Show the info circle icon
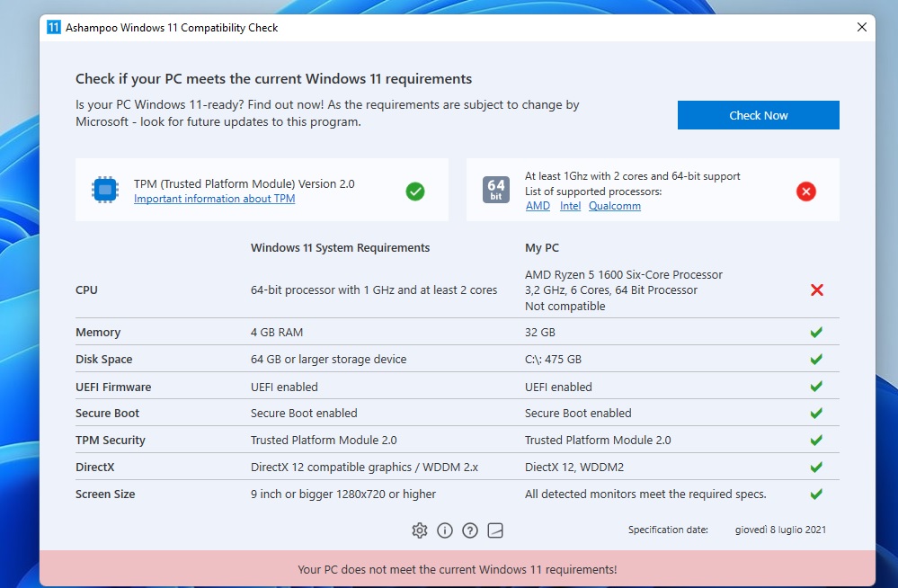Screen dimensions: 898x588 (x=445, y=530)
